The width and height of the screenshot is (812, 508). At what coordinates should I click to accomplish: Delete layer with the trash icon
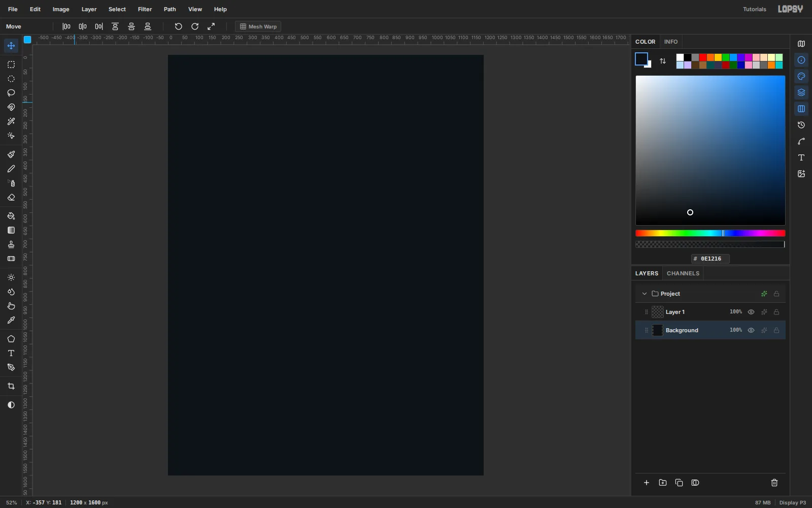click(x=774, y=483)
